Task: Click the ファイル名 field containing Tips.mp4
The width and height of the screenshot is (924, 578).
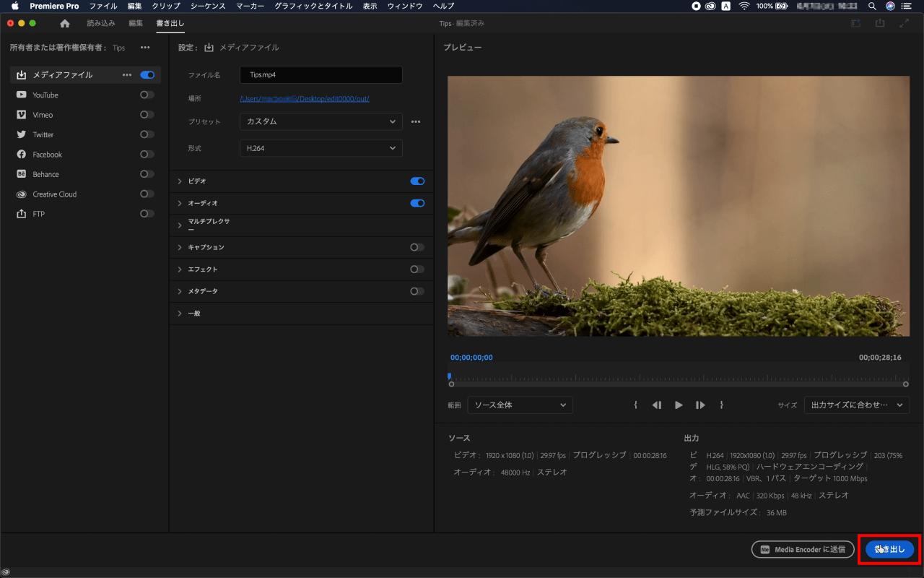Action: [321, 75]
